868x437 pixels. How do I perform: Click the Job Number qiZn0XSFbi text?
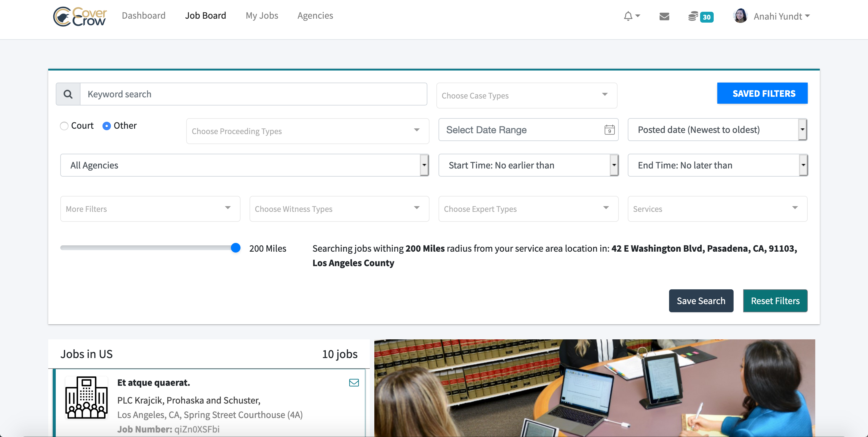point(168,429)
